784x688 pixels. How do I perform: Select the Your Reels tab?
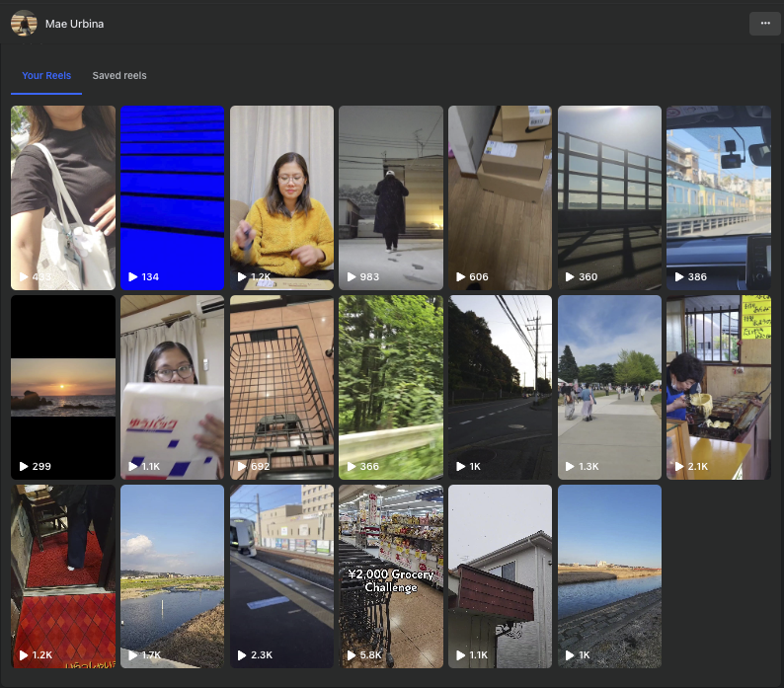point(46,76)
